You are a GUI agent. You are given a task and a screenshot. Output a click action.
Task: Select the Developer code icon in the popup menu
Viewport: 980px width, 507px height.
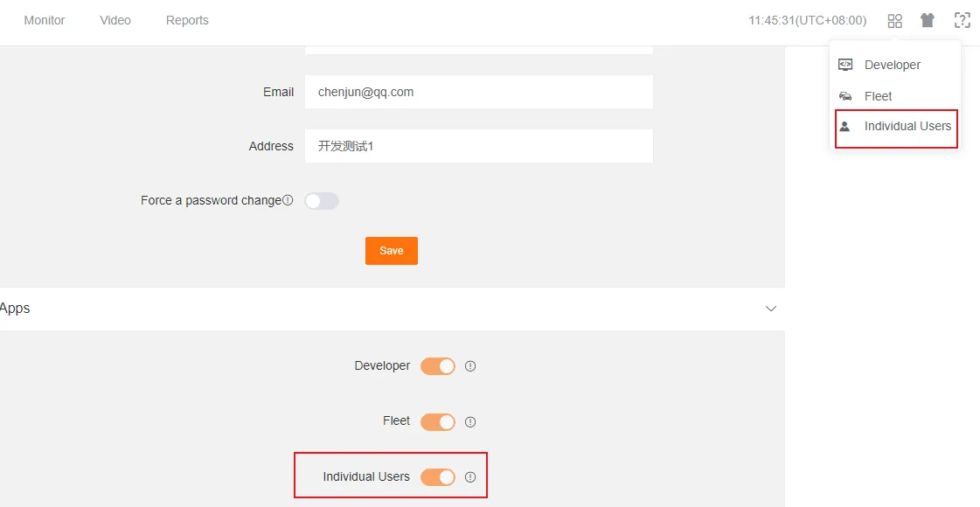[845, 64]
